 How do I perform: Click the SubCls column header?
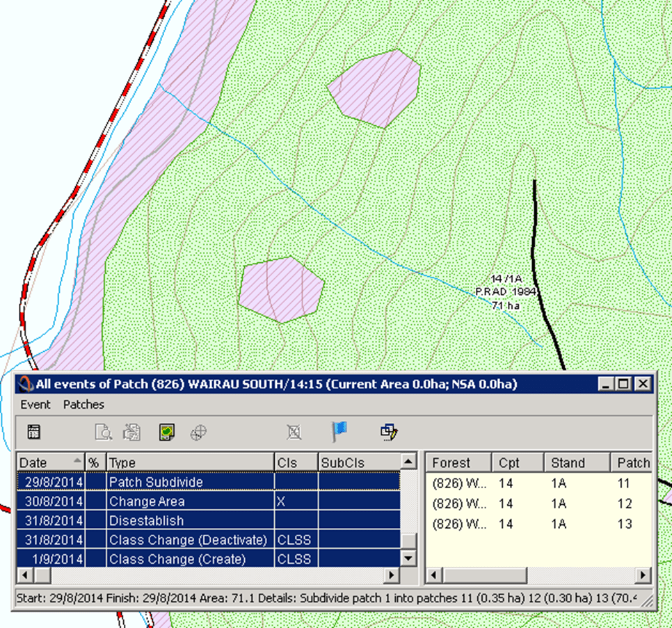[x=359, y=462]
